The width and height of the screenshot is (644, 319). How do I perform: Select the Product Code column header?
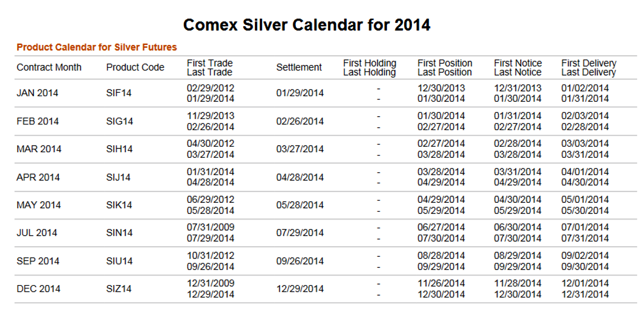tap(135, 67)
